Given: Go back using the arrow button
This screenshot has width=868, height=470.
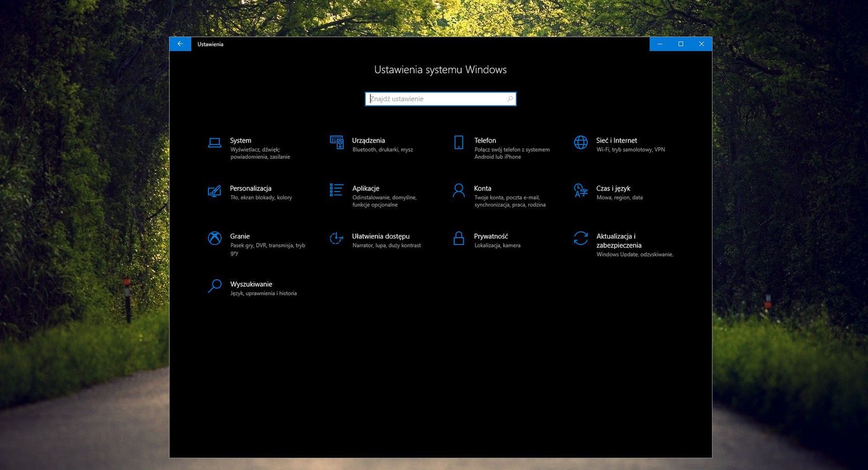Looking at the screenshot, I should 180,44.
